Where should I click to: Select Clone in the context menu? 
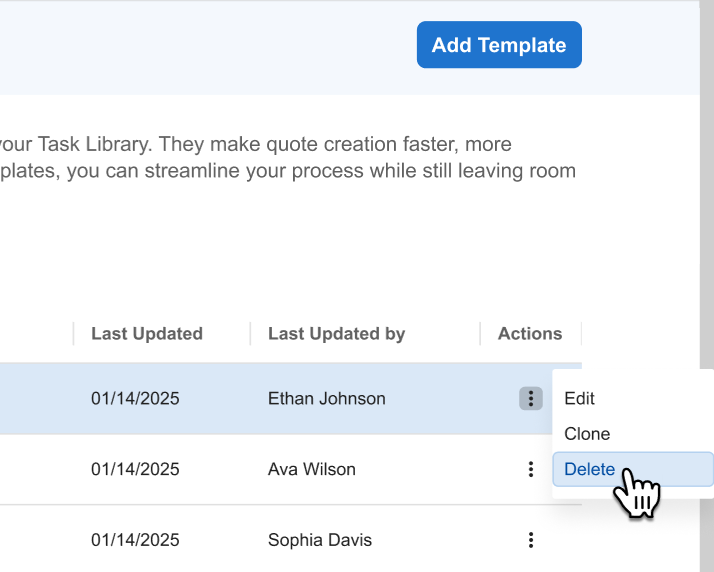[587, 434]
